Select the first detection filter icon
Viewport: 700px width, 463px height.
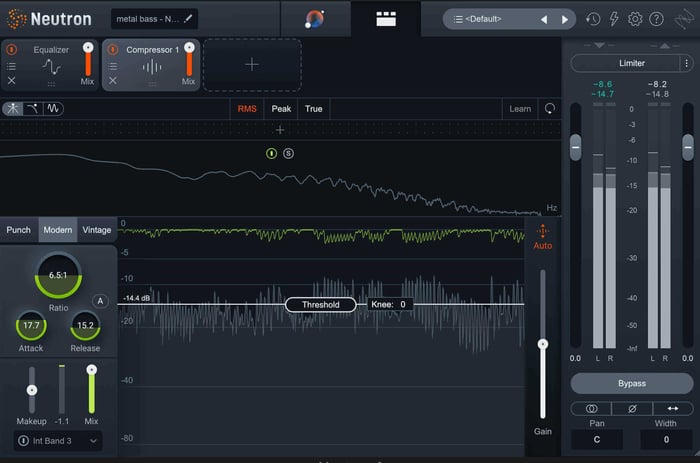tap(12, 108)
